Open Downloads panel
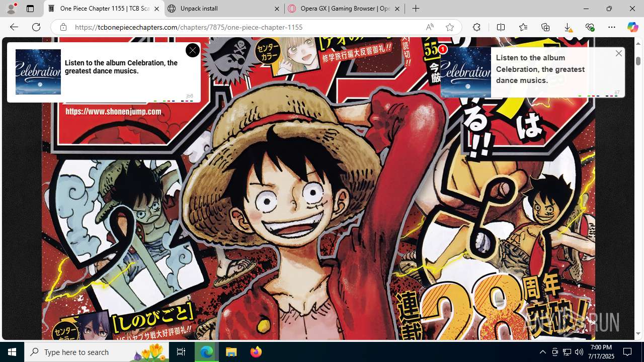The image size is (644, 362). [x=568, y=27]
